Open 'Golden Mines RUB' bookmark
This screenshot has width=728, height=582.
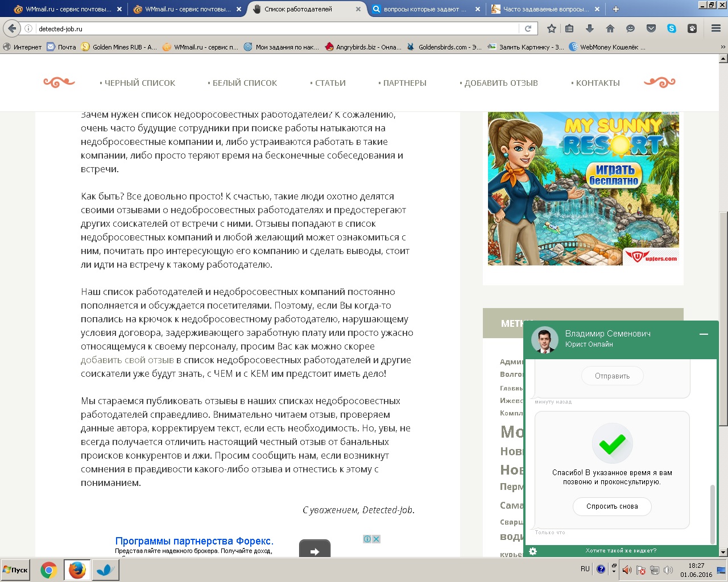(x=119, y=47)
